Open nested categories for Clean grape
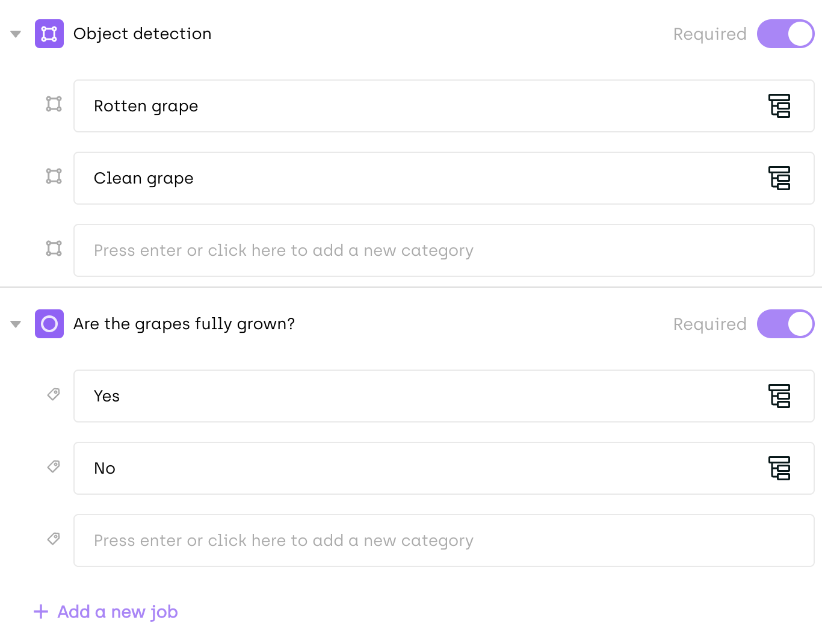The image size is (822, 644). coord(779,178)
